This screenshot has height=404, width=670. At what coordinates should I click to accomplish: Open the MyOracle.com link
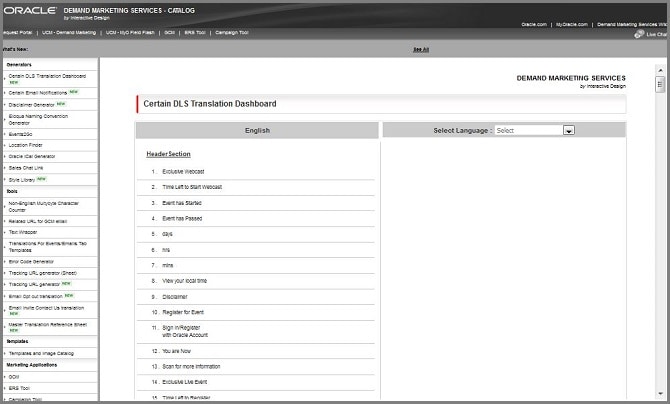coord(572,24)
